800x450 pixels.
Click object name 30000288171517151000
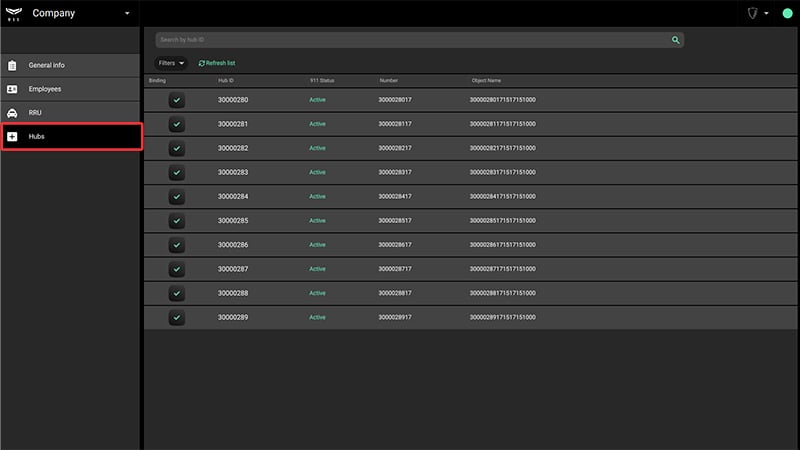(x=503, y=293)
